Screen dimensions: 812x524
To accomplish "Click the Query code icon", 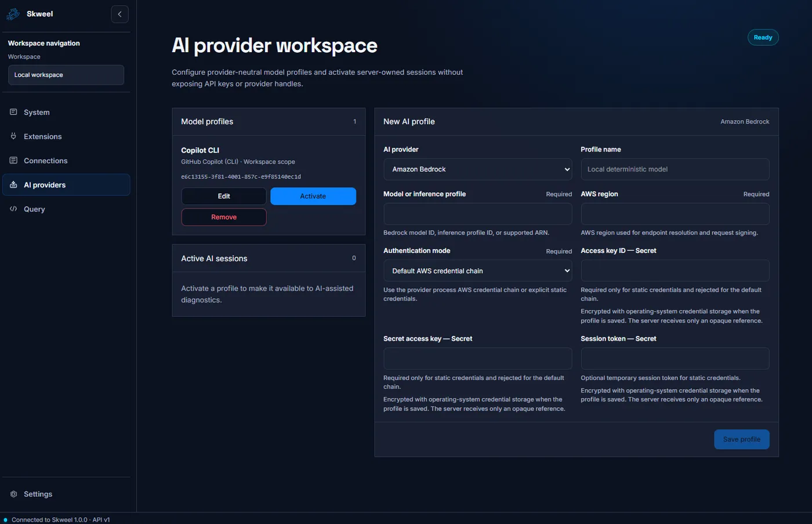I will pyautogui.click(x=13, y=209).
